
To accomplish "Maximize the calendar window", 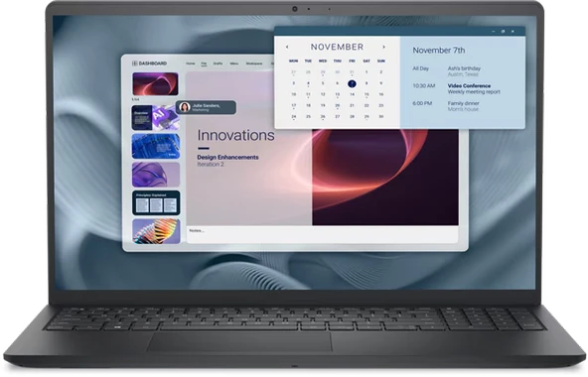I will click(x=504, y=32).
